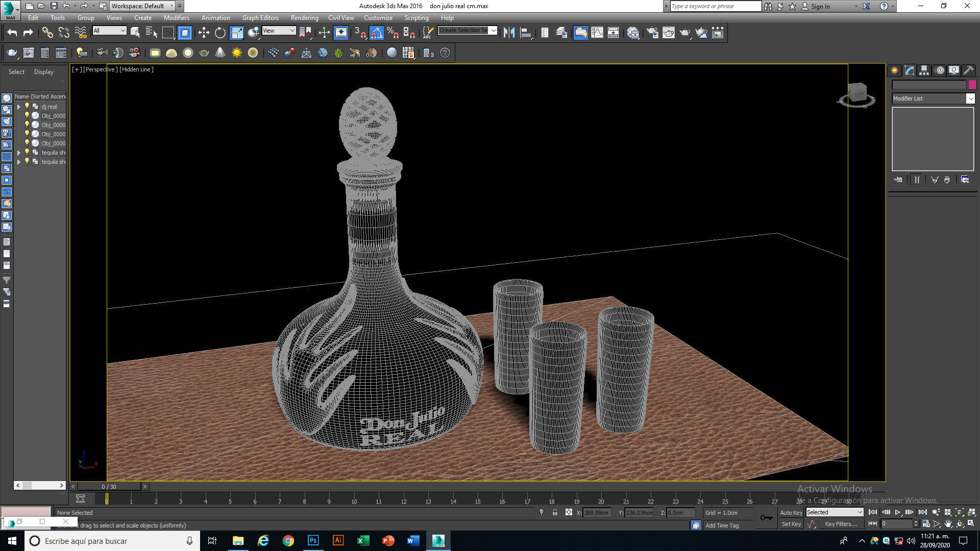This screenshot has width=980, height=551.
Task: Open the Motion panel tab
Action: pos(940,70)
